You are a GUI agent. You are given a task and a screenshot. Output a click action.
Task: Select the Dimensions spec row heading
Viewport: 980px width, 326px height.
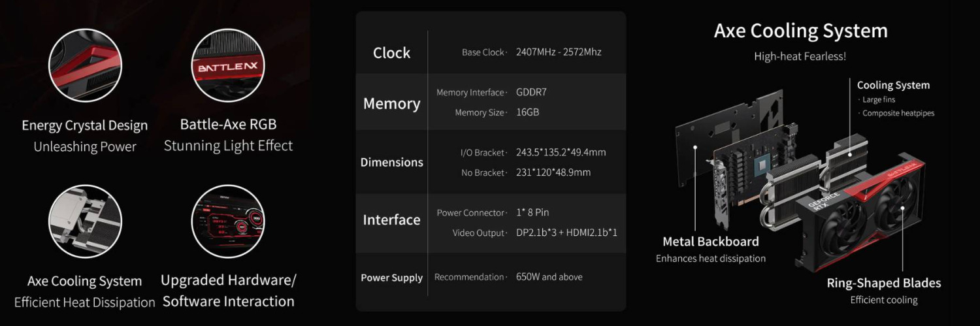(391, 162)
